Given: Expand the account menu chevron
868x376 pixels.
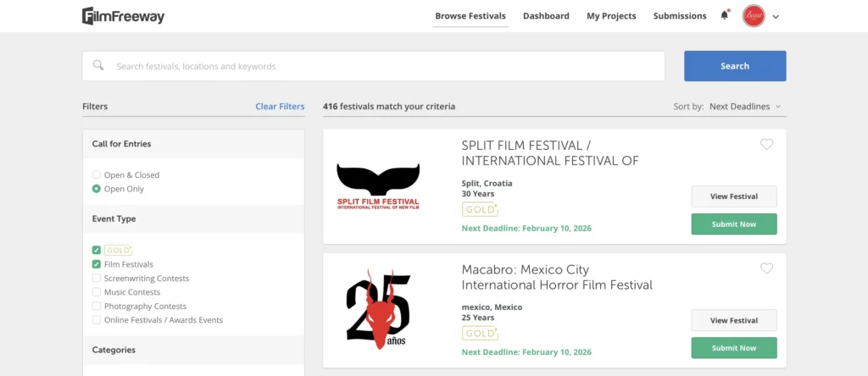Looking at the screenshot, I should (776, 16).
